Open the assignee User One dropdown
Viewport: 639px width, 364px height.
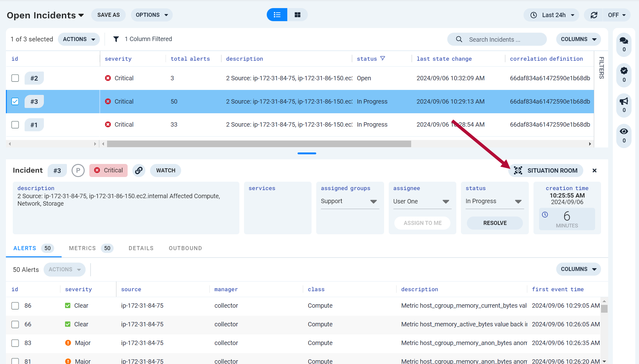click(x=422, y=202)
